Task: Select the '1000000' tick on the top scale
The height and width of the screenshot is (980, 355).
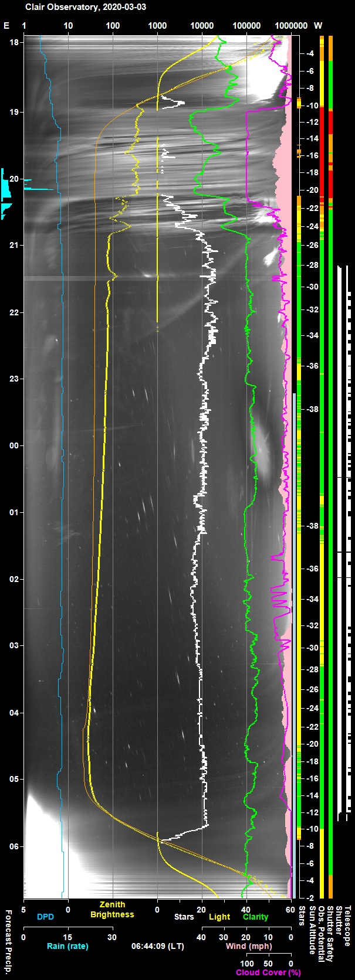Action: pyautogui.click(x=291, y=26)
